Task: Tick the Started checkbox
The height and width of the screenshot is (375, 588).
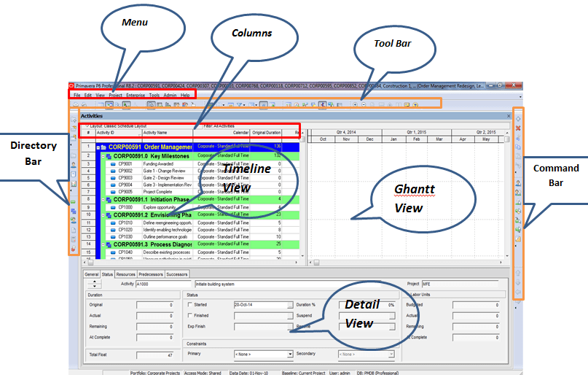Action: 189,304
